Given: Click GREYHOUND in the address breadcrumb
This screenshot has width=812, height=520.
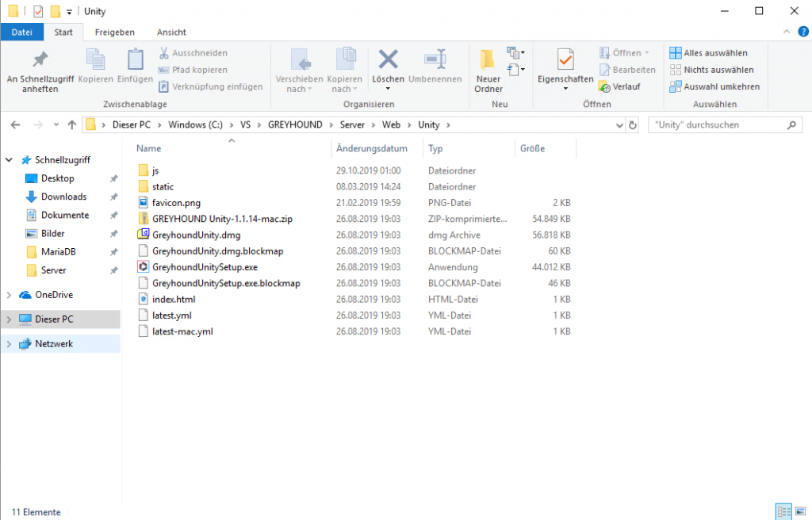Looking at the screenshot, I should tap(295, 124).
